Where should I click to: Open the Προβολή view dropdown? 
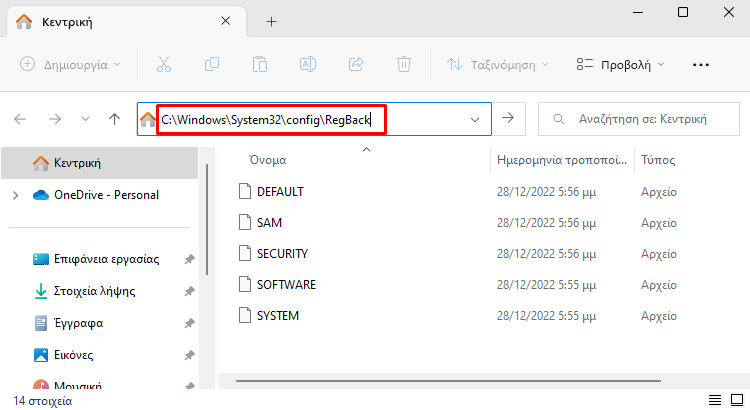coord(620,65)
